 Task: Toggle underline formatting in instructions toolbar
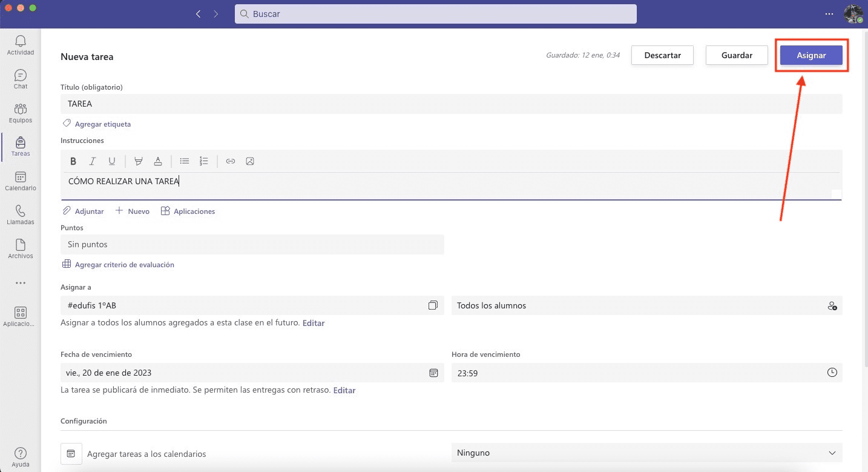tap(112, 161)
